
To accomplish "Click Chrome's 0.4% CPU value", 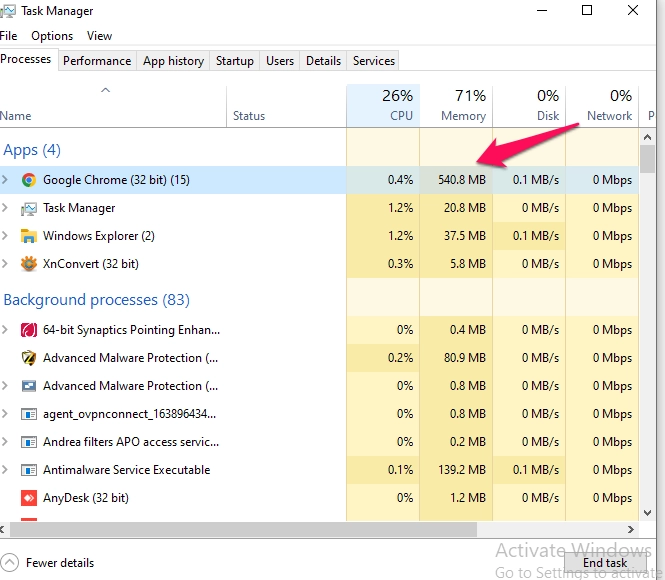I will (x=400, y=180).
